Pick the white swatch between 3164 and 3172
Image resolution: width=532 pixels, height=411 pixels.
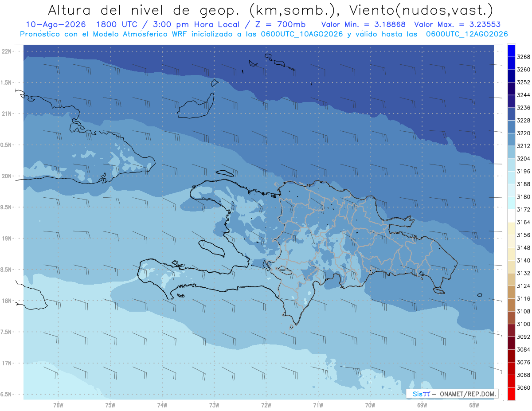point(511,216)
